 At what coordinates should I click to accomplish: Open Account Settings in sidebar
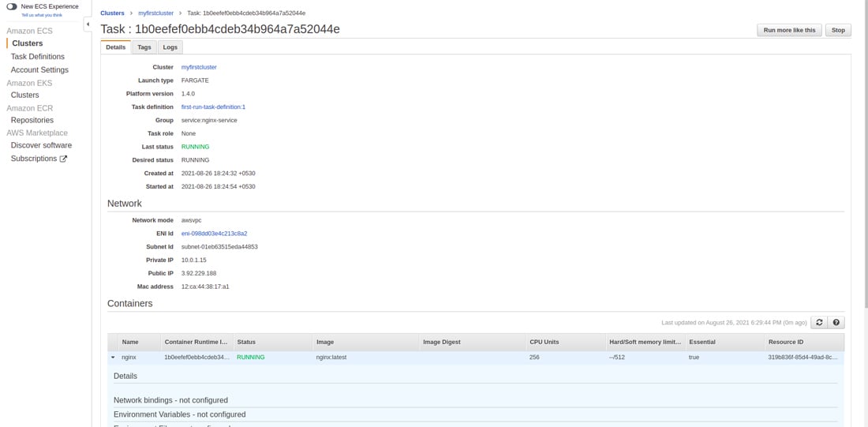point(40,69)
